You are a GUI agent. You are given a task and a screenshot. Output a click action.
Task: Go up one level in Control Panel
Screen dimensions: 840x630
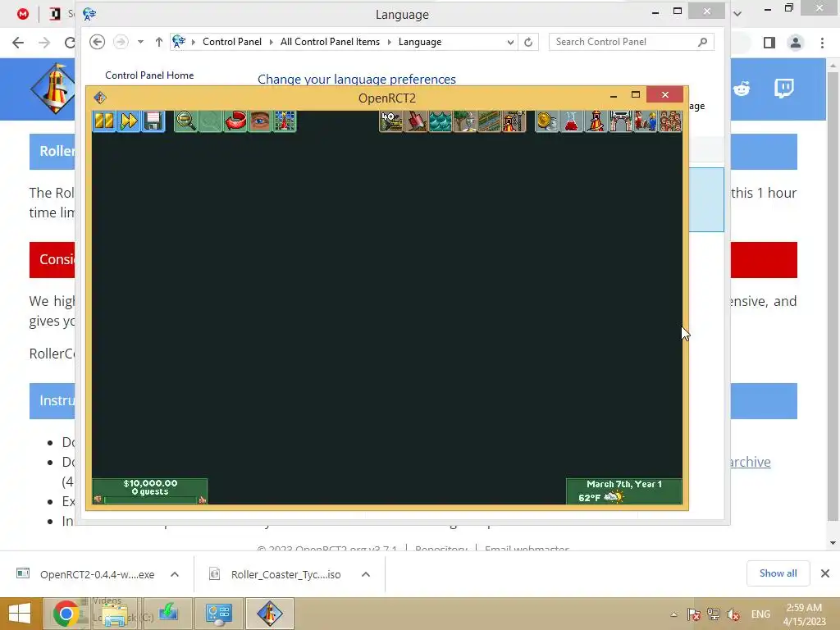pos(158,42)
